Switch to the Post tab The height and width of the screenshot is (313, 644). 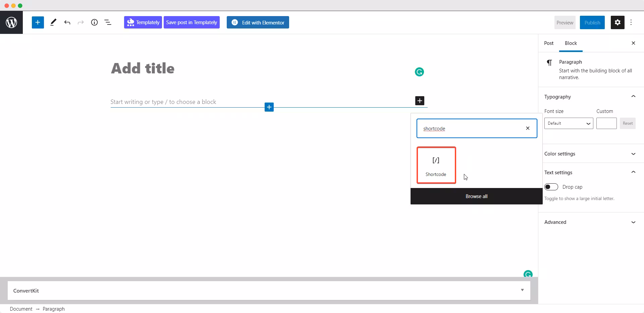click(x=549, y=43)
